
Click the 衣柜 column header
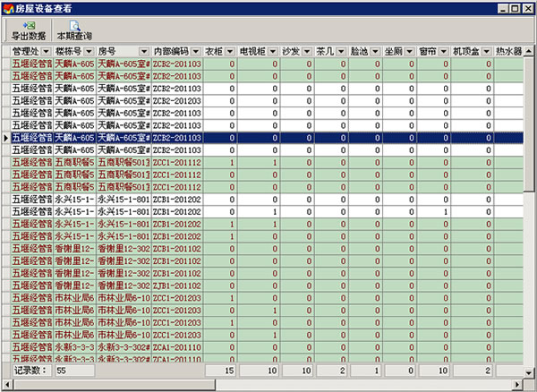point(213,51)
